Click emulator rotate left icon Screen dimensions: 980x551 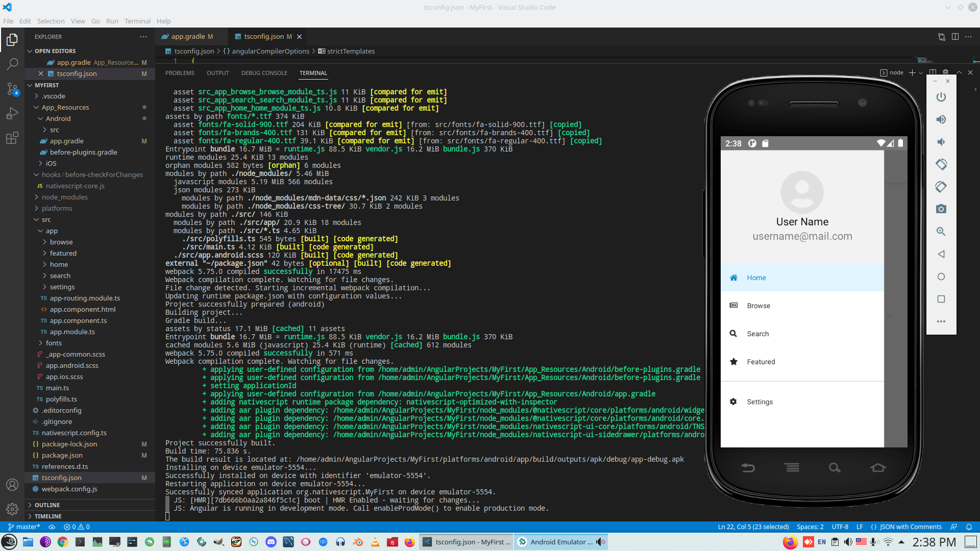click(x=941, y=164)
